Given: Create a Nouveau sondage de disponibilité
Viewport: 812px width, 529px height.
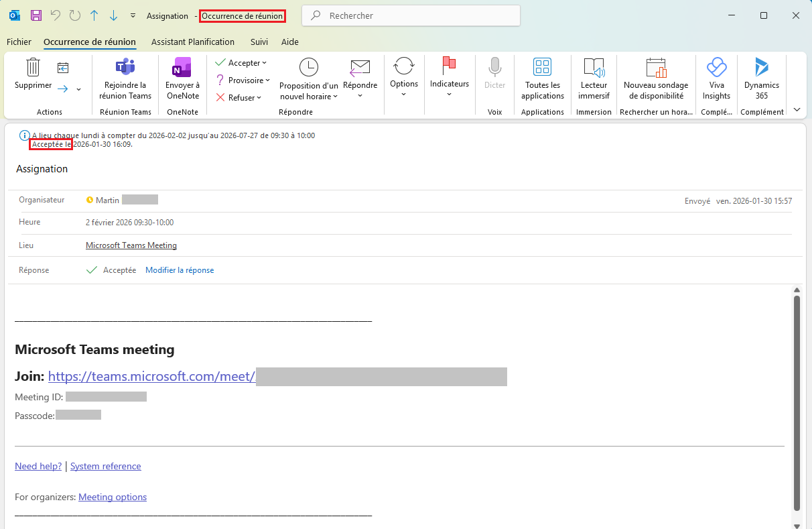Looking at the screenshot, I should point(656,79).
